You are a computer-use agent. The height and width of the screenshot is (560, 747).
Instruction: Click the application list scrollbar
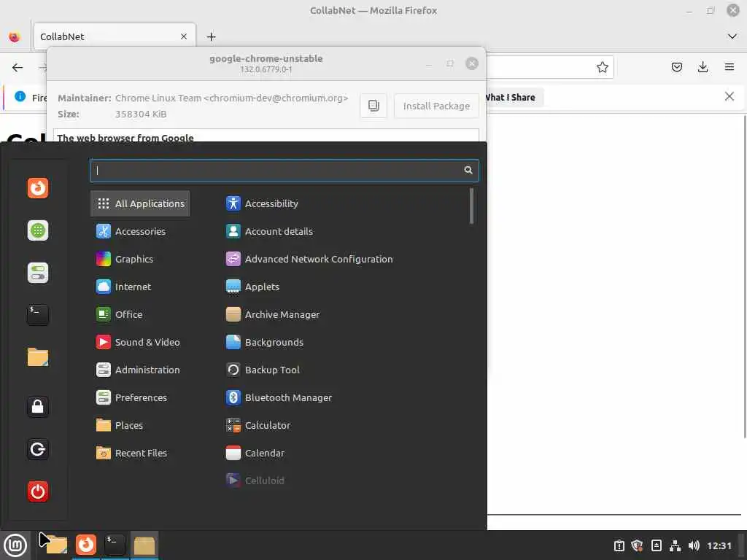(x=472, y=206)
